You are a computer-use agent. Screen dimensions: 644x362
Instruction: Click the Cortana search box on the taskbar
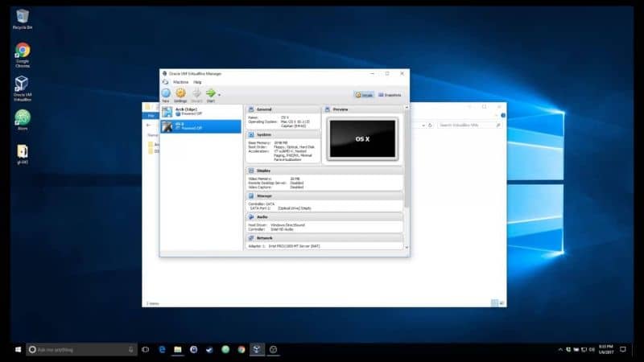[81, 350]
